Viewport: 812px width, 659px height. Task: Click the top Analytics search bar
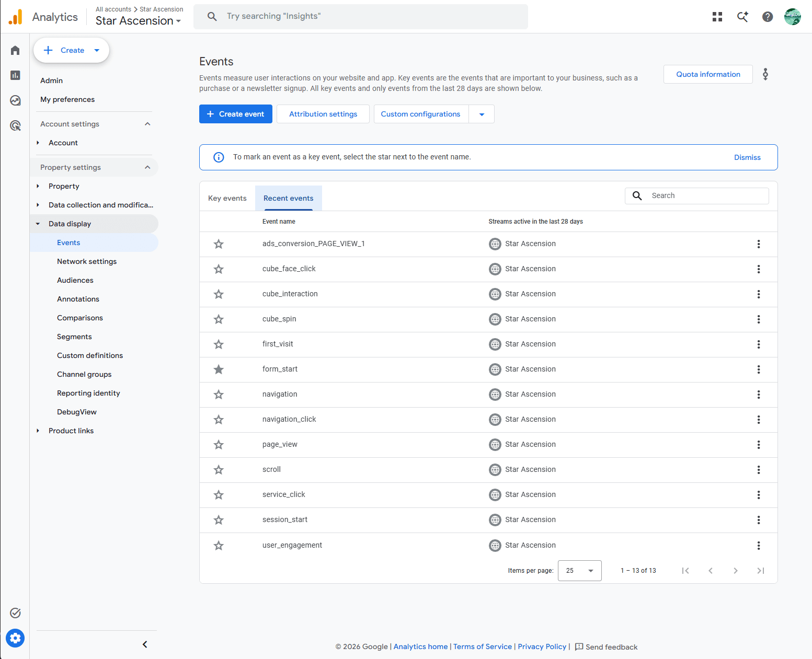(361, 17)
